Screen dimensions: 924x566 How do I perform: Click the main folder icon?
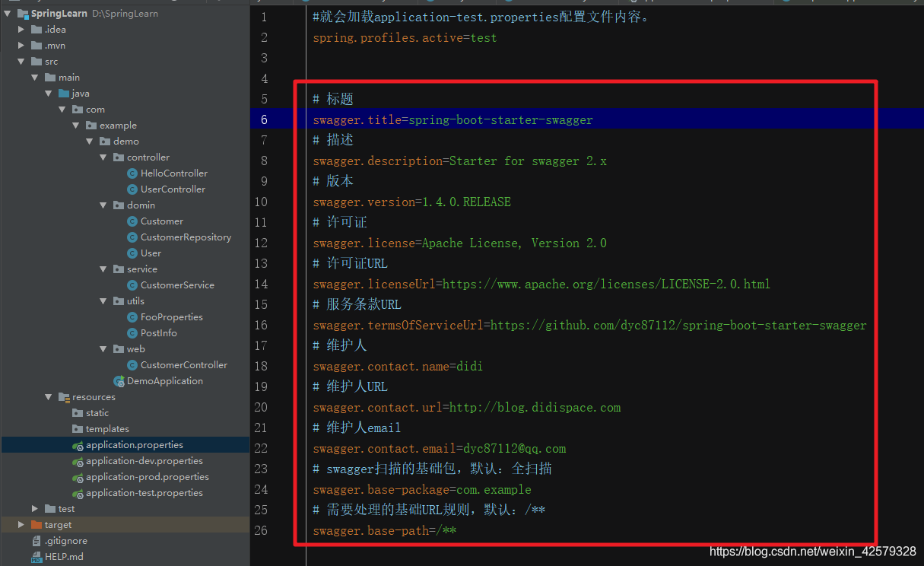(x=50, y=78)
